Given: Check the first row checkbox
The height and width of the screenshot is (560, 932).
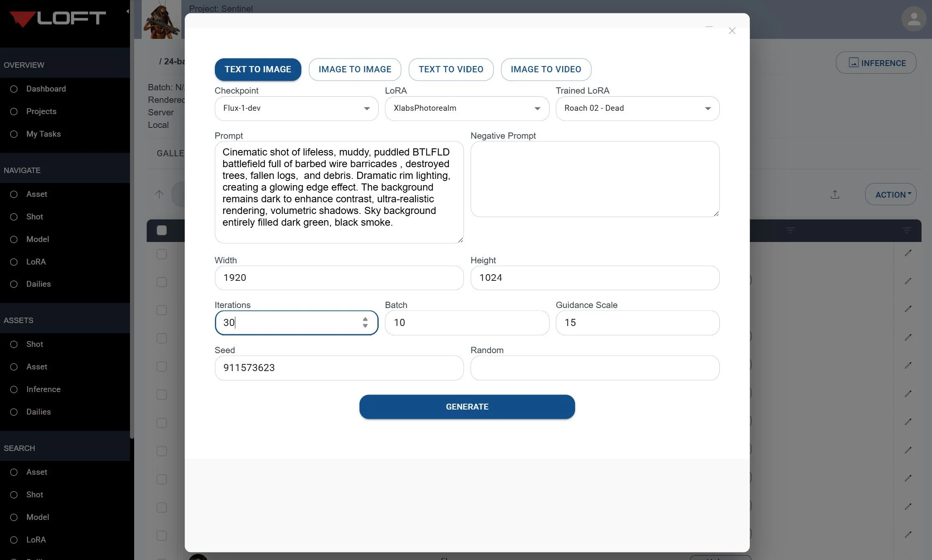Looking at the screenshot, I should [162, 254].
